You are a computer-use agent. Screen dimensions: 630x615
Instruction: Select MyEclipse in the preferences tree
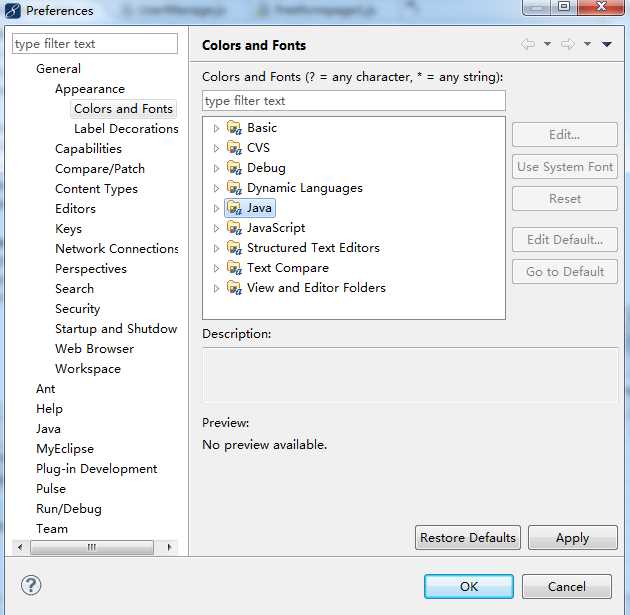(x=65, y=449)
